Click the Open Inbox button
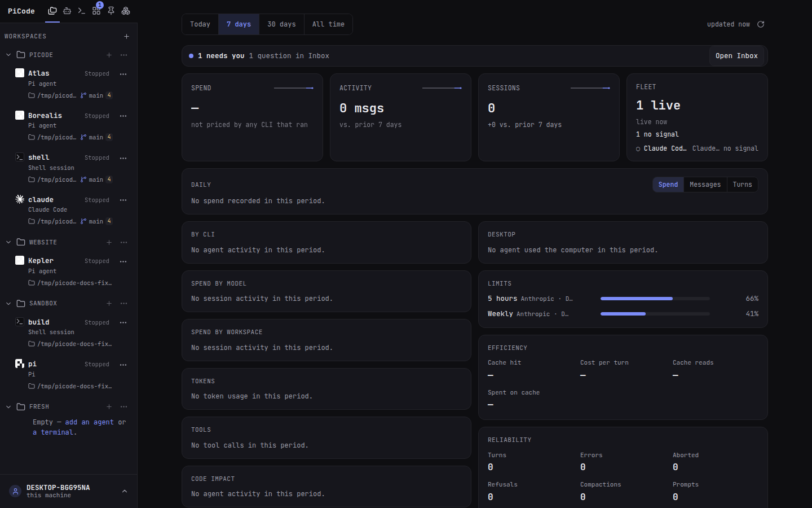 point(736,56)
